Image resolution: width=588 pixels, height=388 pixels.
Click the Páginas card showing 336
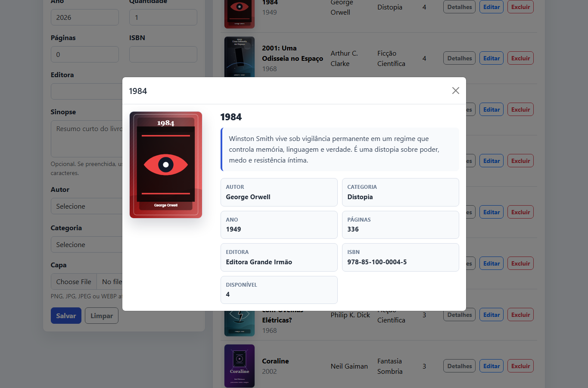401,225
